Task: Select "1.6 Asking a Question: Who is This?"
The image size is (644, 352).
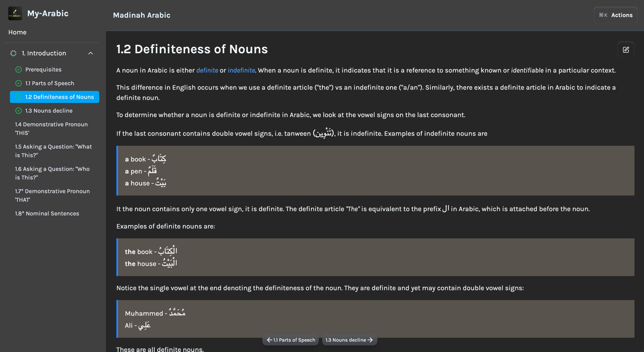Action: [x=52, y=173]
